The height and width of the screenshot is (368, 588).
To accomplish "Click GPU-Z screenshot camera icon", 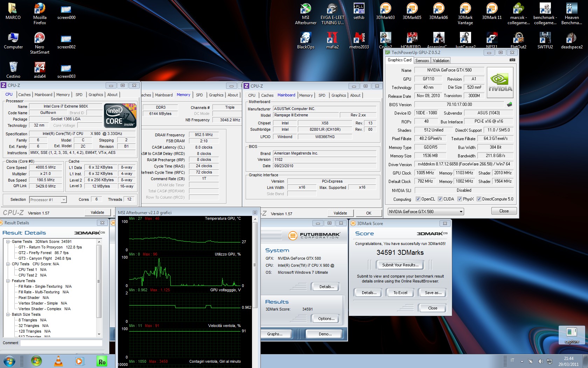I will pos(512,60).
